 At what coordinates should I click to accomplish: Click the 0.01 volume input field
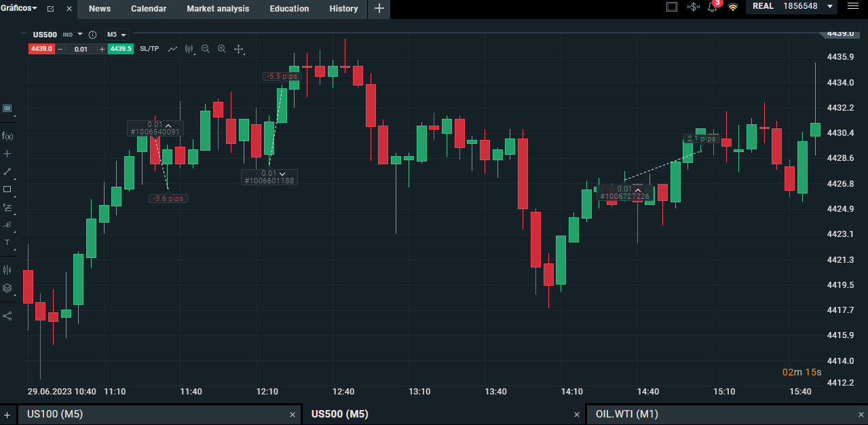point(81,49)
